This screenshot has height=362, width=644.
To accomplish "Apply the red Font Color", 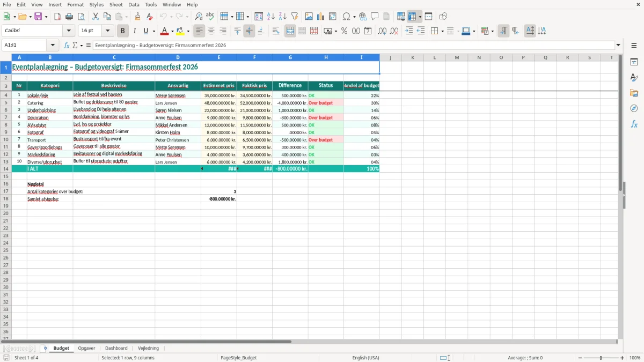I will pos(165,31).
